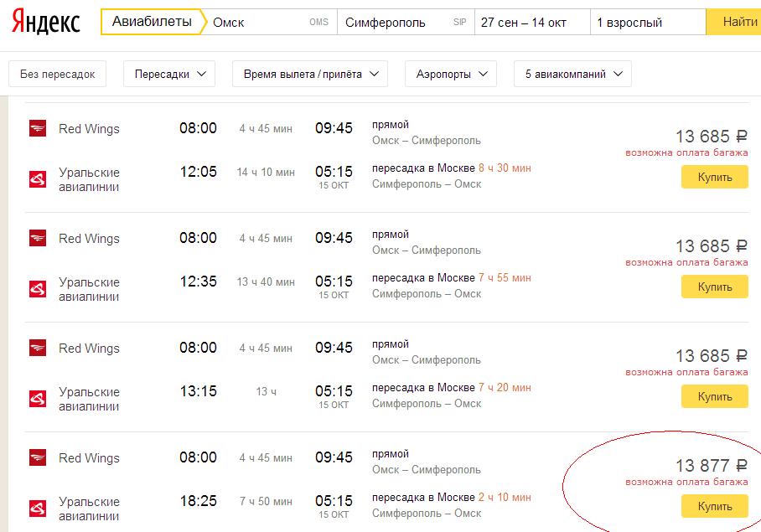Click the duration 14 ч 10 мин
The width and height of the screenshot is (761, 532).
pyautogui.click(x=266, y=172)
